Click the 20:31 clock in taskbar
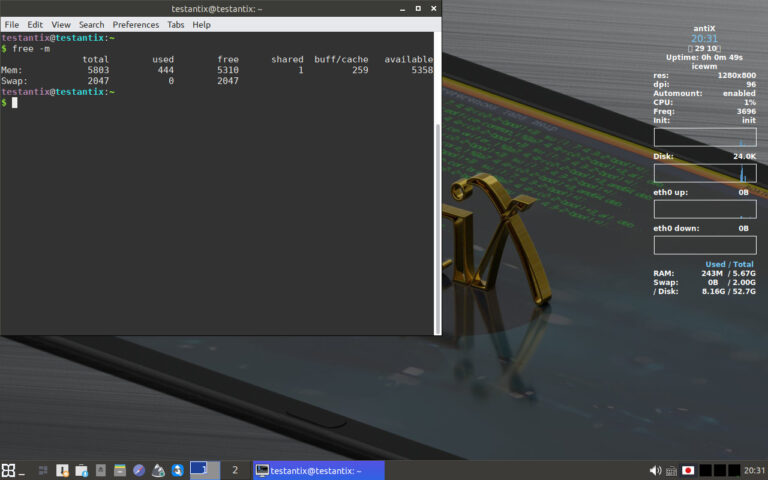 (754, 470)
